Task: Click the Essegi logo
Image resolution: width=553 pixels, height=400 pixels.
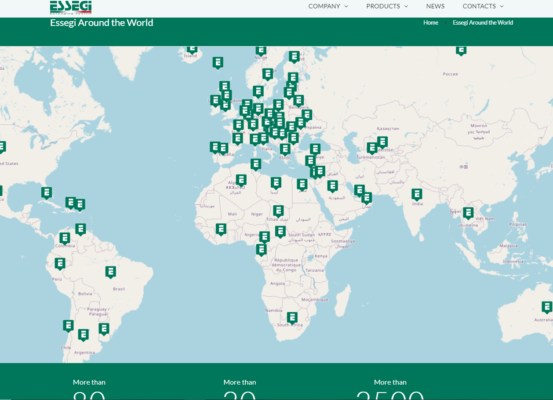Action: 71,7
